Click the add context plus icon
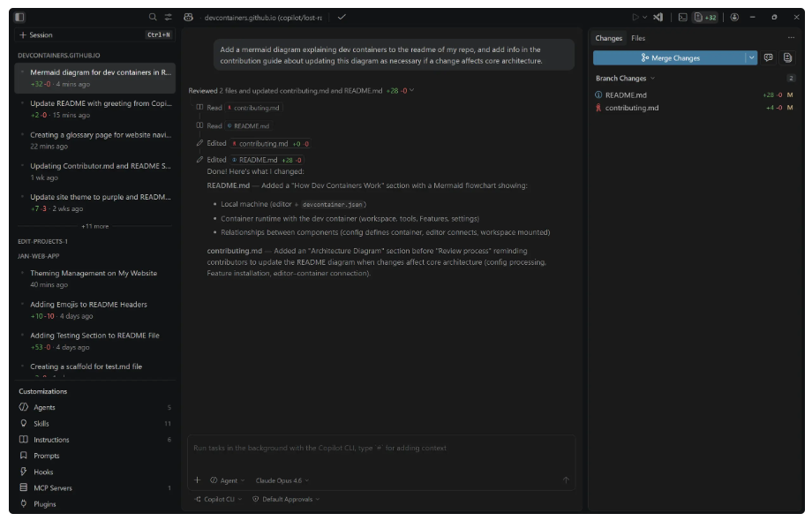The height and width of the screenshot is (521, 812). [197, 480]
